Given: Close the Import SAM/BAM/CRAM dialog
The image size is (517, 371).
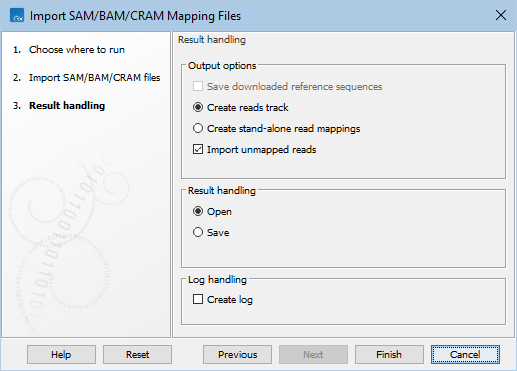Looking at the screenshot, I should point(501,15).
